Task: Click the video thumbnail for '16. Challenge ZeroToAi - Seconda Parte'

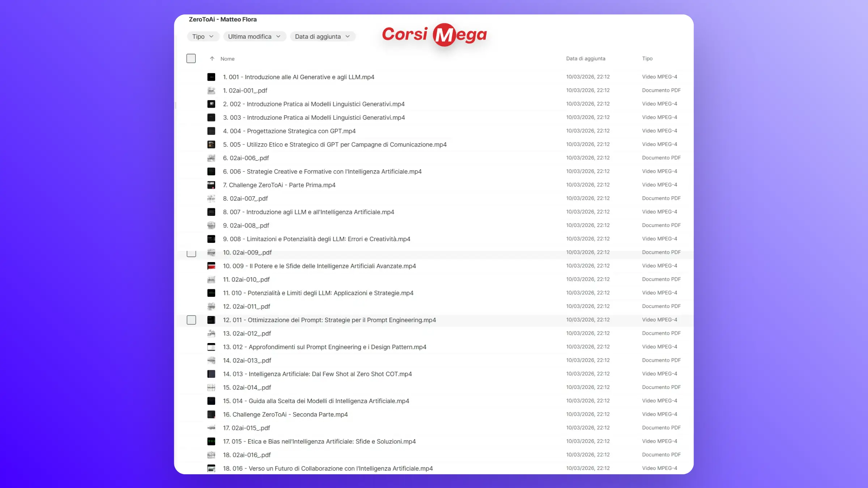Action: point(211,415)
